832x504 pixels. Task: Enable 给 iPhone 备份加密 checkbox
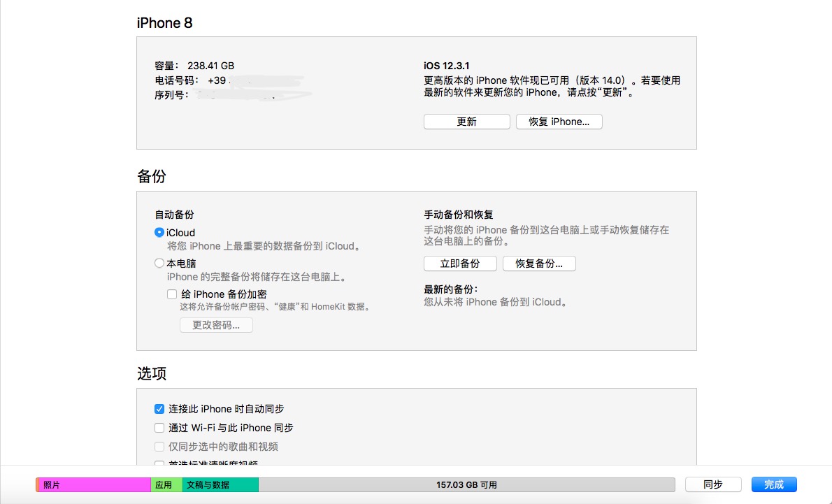tap(172, 294)
